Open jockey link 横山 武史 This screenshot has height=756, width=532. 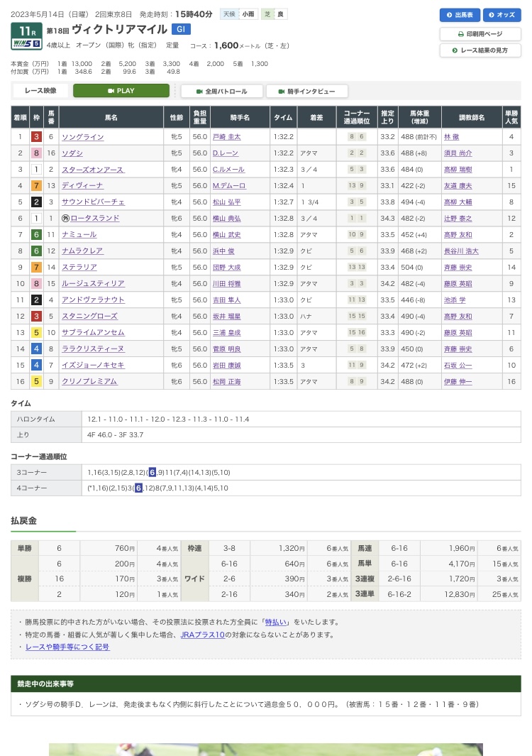click(x=227, y=235)
